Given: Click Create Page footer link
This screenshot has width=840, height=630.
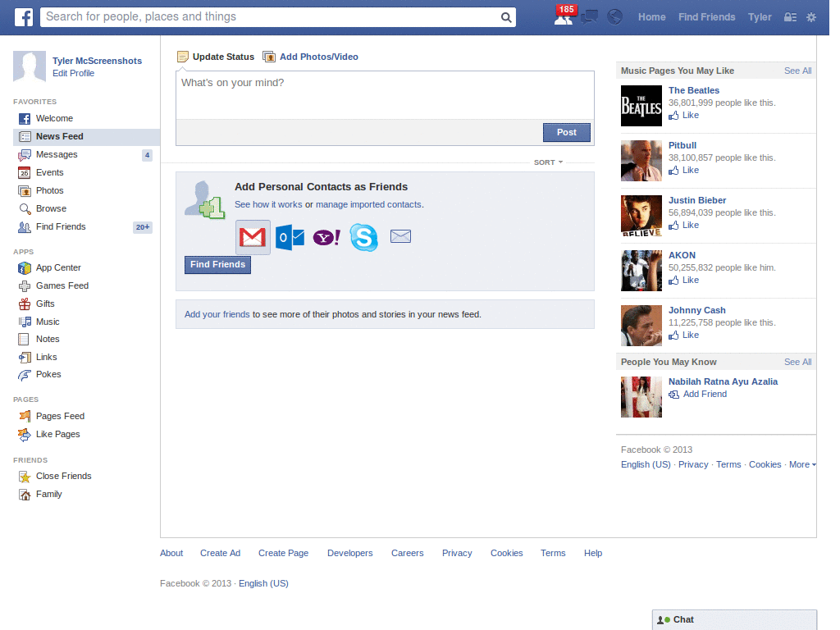Looking at the screenshot, I should [x=283, y=554].
